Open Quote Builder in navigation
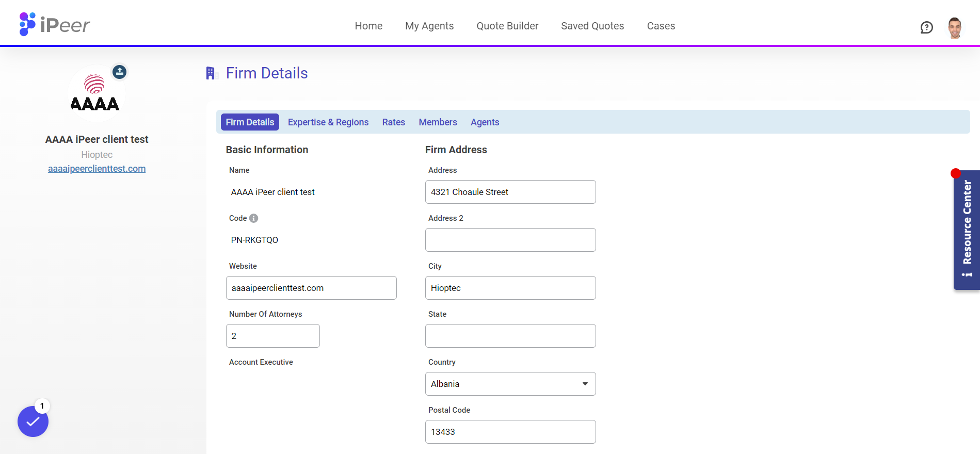The width and height of the screenshot is (980, 454). click(x=507, y=26)
